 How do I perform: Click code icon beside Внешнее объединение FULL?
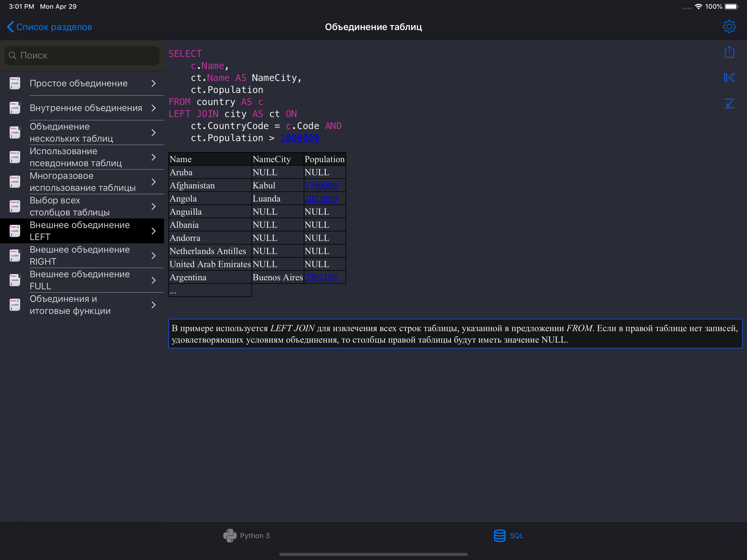(x=15, y=280)
